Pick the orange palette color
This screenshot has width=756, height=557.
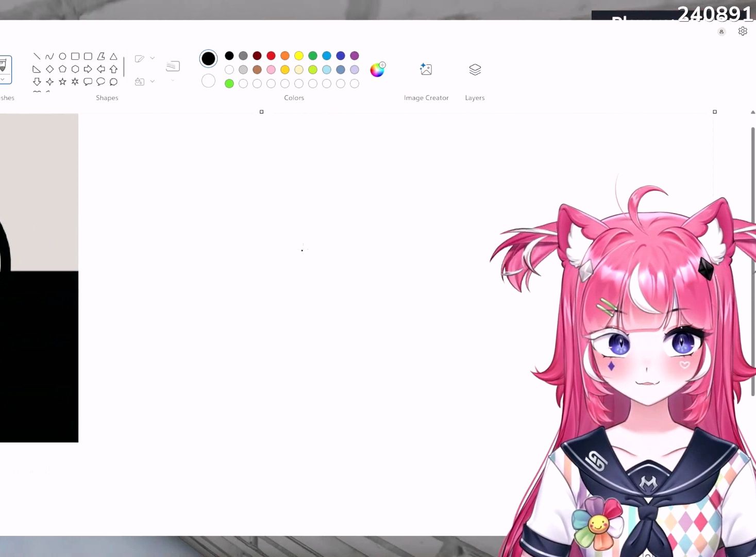(285, 56)
